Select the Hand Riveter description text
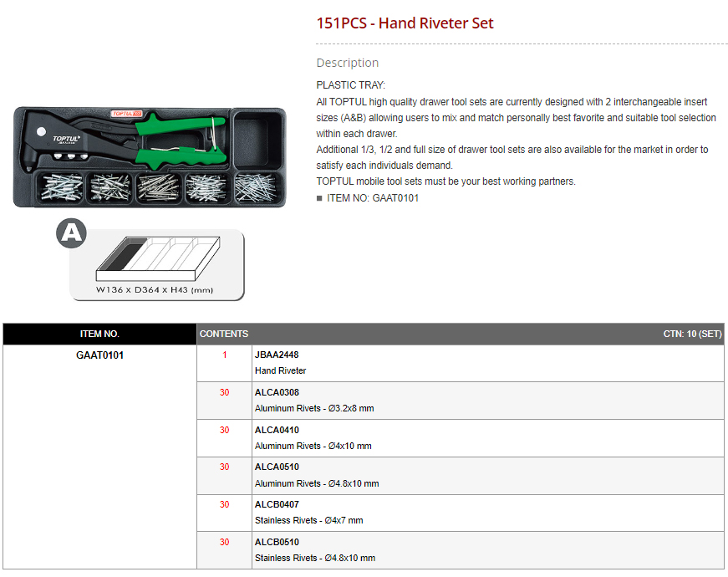Viewport: 728px width, 577px height. (281, 370)
